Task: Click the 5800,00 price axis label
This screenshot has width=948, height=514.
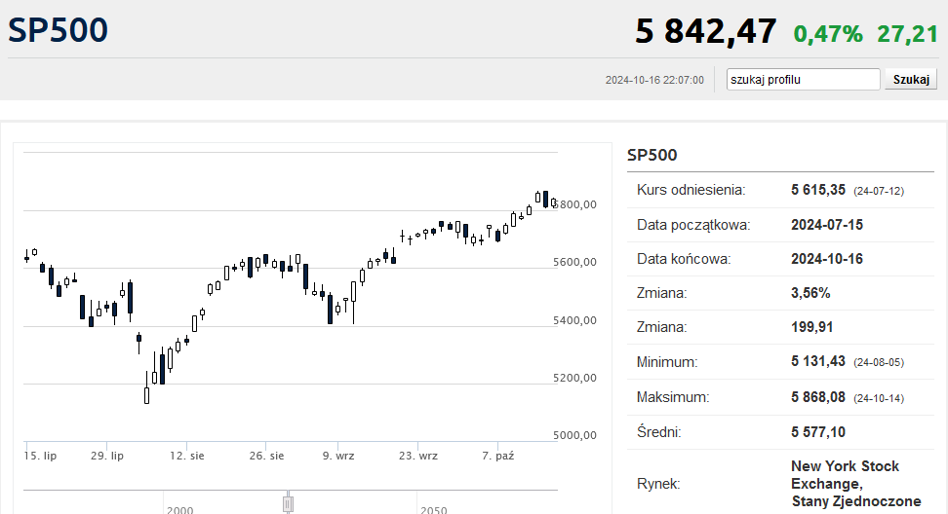Action: 575,204
